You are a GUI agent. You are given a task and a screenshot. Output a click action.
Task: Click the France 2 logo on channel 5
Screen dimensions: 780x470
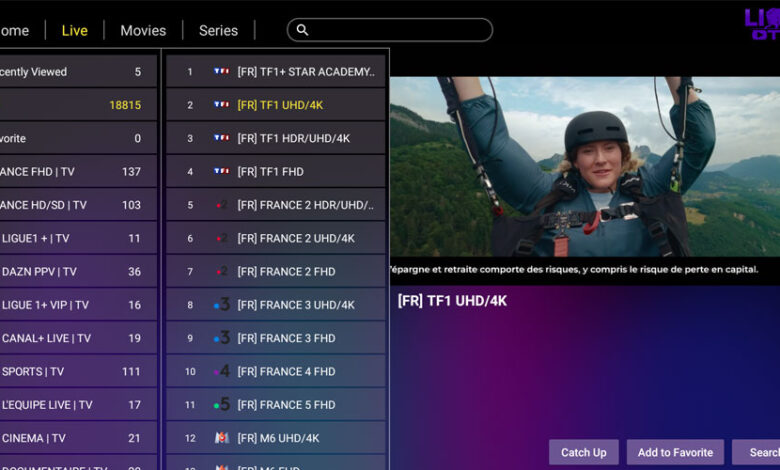coord(221,205)
